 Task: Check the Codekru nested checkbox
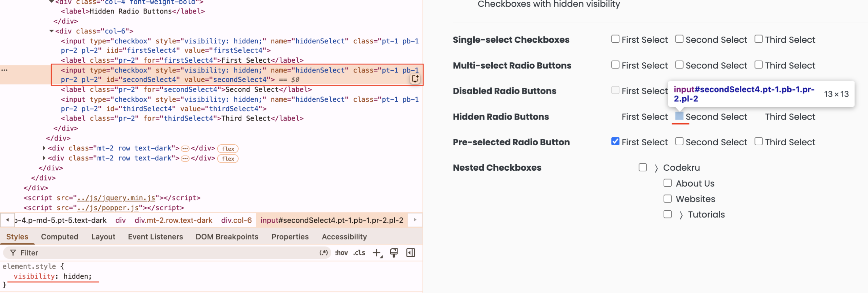click(643, 167)
